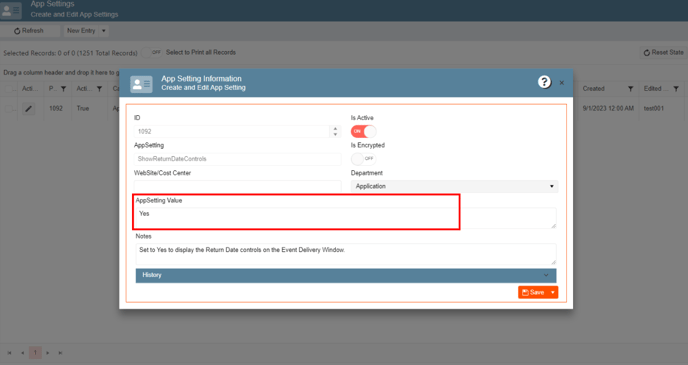Select page 1 in pager

pos(35,353)
